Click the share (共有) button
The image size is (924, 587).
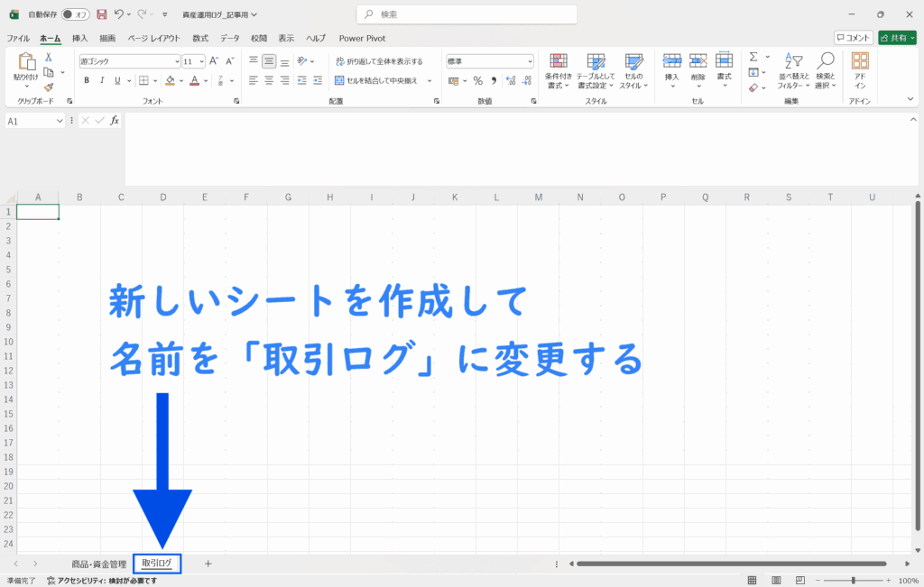[897, 38]
